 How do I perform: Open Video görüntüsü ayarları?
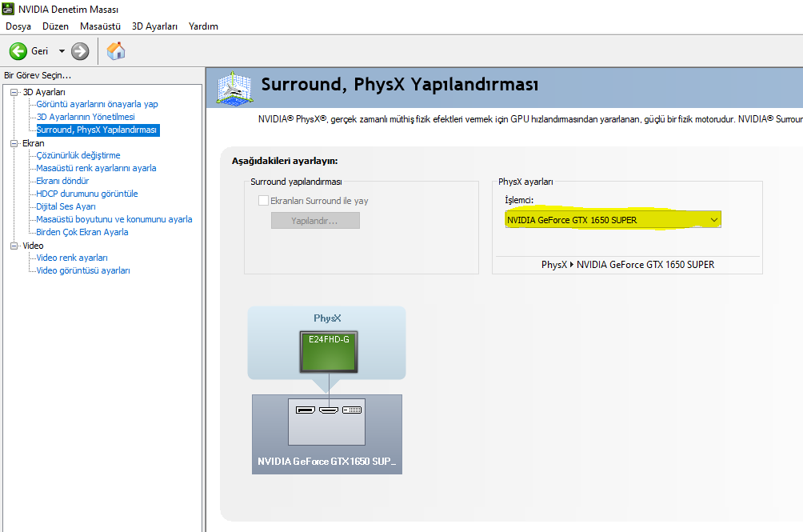pyautogui.click(x=83, y=270)
